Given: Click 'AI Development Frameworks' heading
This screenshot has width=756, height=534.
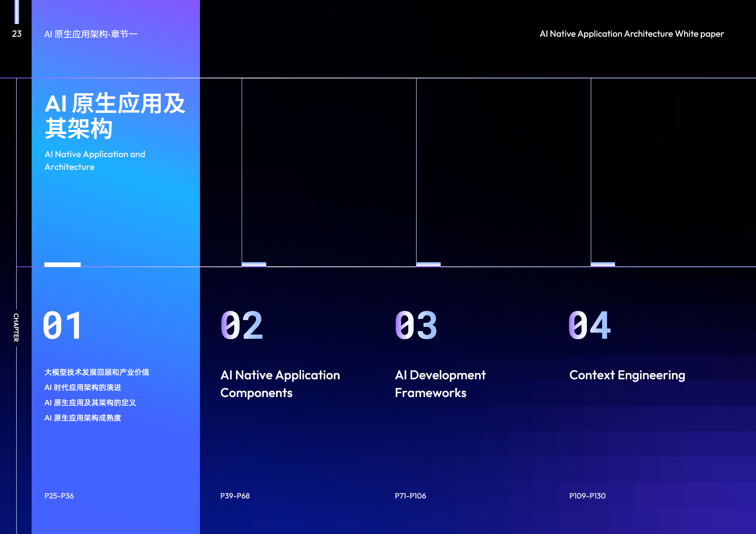Looking at the screenshot, I should (440, 384).
